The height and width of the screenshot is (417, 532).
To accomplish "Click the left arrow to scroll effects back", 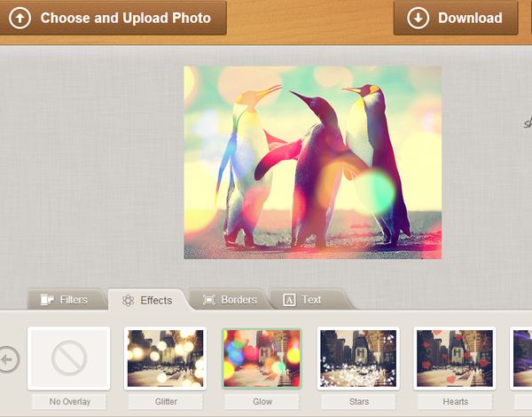I will pos(9,359).
